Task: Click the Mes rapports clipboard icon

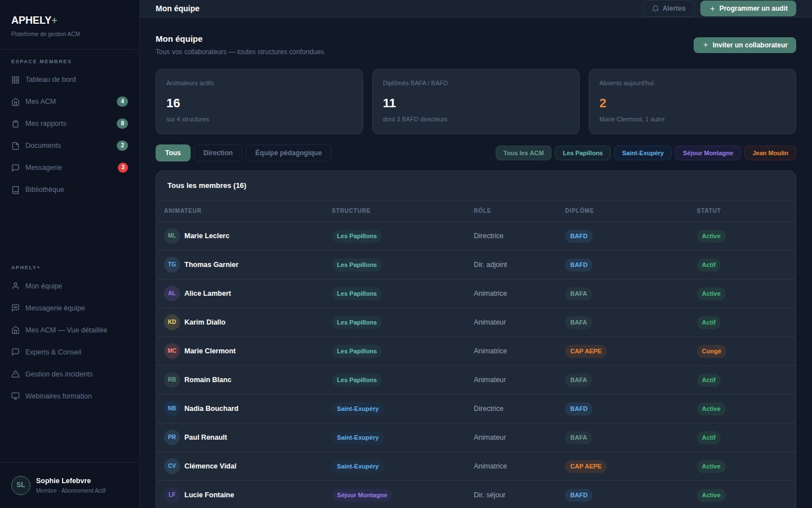Action: 15,124
